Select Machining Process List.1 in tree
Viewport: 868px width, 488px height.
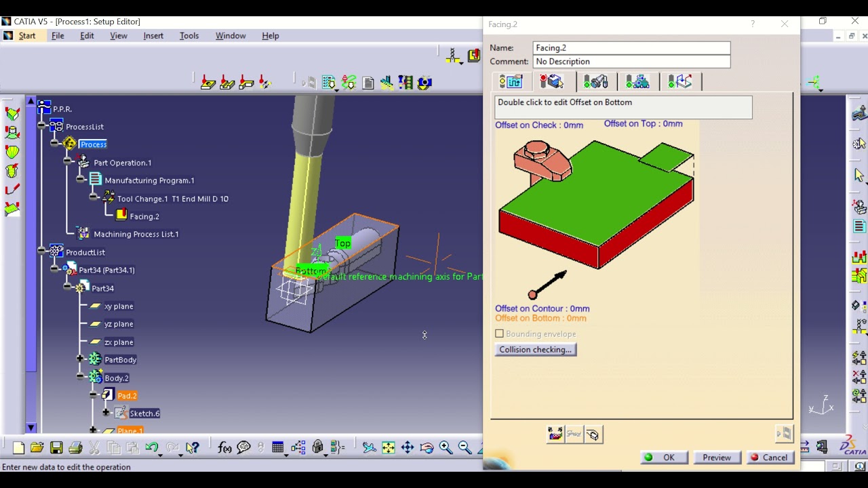coord(136,235)
